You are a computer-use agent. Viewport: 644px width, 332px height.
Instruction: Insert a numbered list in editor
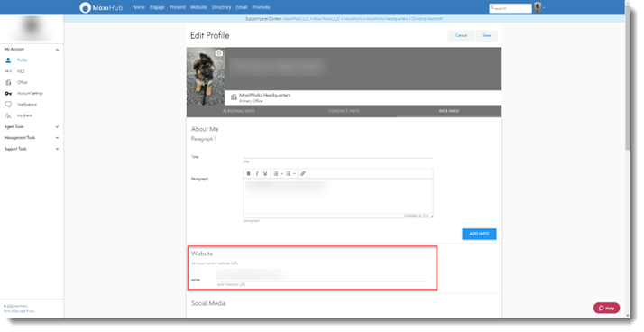pyautogui.click(x=289, y=174)
